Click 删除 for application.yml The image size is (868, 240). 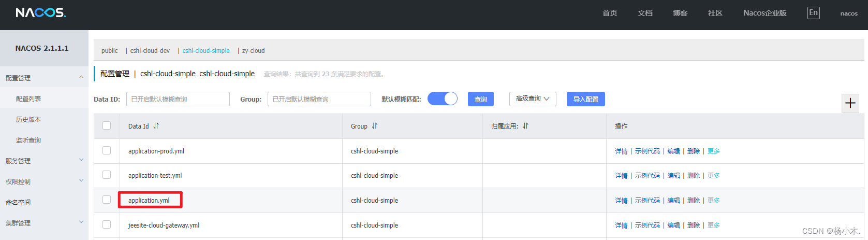tap(694, 201)
